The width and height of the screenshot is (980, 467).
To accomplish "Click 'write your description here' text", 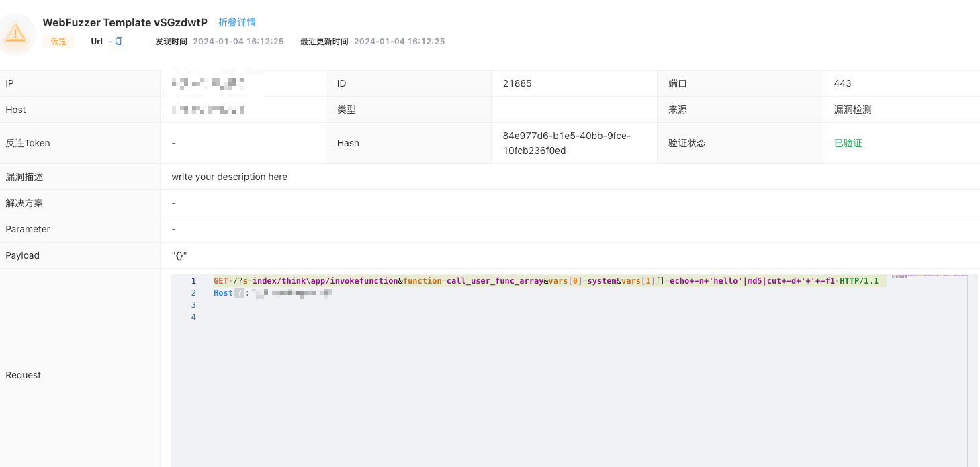I will [x=229, y=177].
